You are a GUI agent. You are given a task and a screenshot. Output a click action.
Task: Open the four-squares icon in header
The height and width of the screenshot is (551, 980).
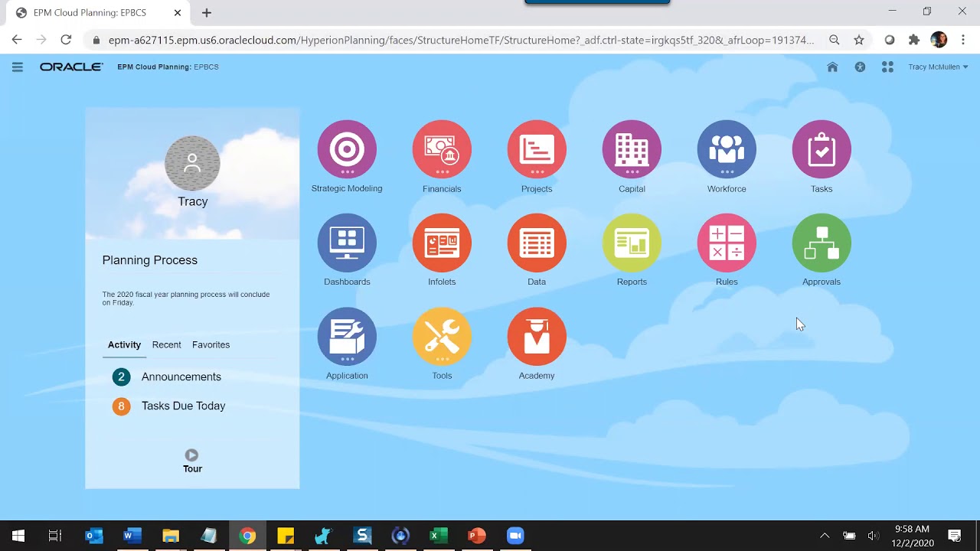point(887,67)
